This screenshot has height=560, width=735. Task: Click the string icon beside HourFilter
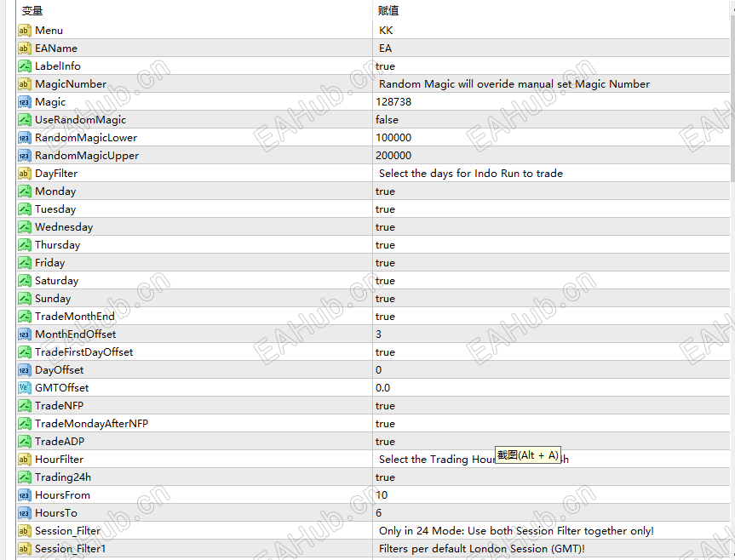pyautogui.click(x=25, y=460)
